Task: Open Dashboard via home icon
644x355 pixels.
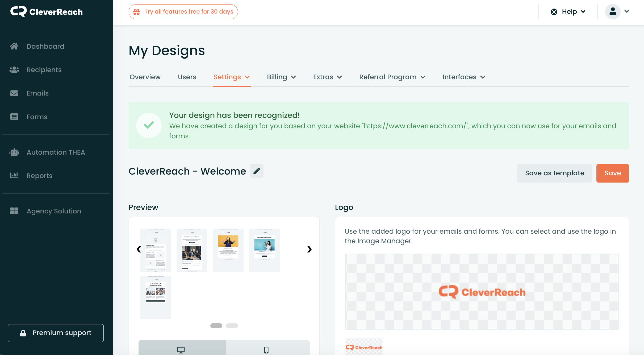Action: [14, 46]
